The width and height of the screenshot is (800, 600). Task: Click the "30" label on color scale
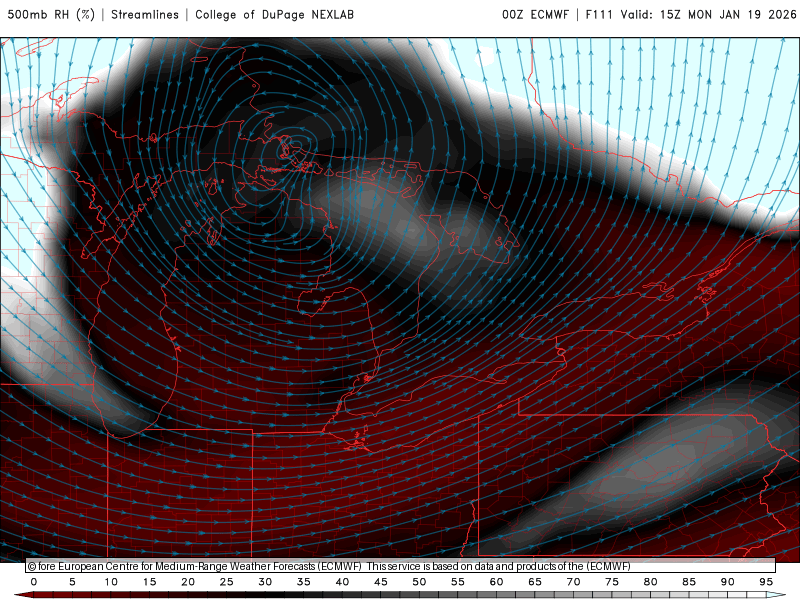[265, 582]
